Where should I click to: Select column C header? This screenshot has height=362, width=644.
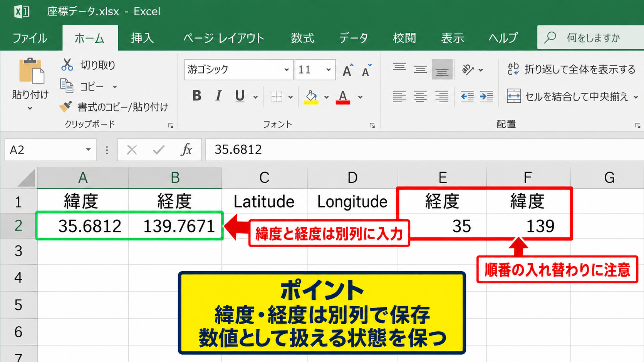click(x=264, y=178)
